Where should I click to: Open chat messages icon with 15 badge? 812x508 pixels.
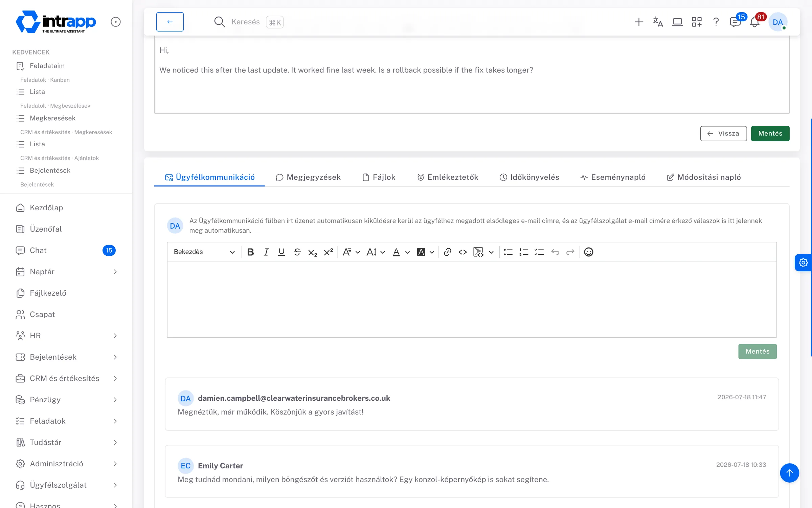736,22
